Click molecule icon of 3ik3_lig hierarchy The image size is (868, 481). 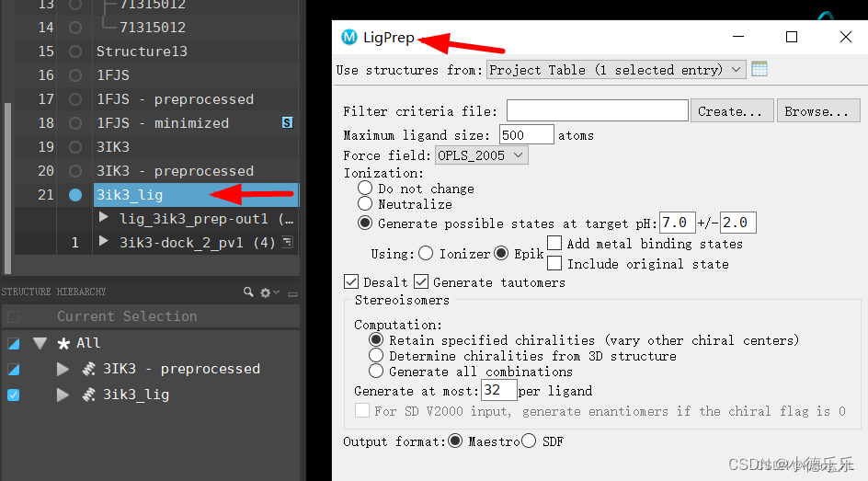pyautogui.click(x=88, y=395)
